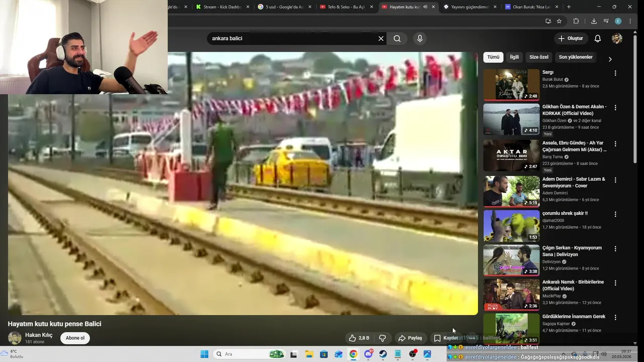Open more options menu for Sargı video
644x362 pixels.
tap(615, 73)
